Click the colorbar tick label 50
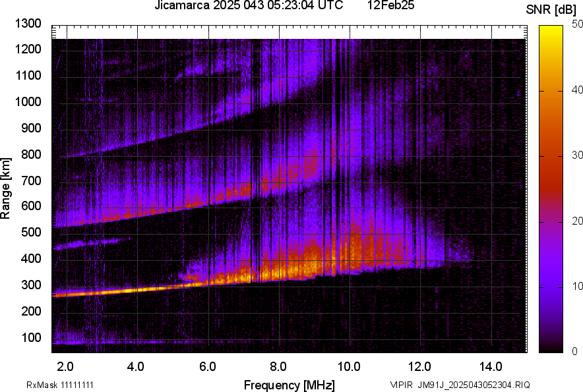 [x=577, y=24]
